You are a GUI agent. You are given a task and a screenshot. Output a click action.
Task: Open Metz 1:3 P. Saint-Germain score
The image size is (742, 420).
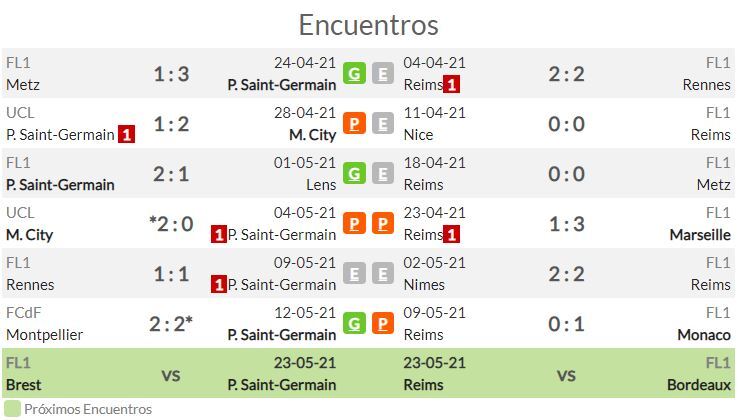[171, 74]
